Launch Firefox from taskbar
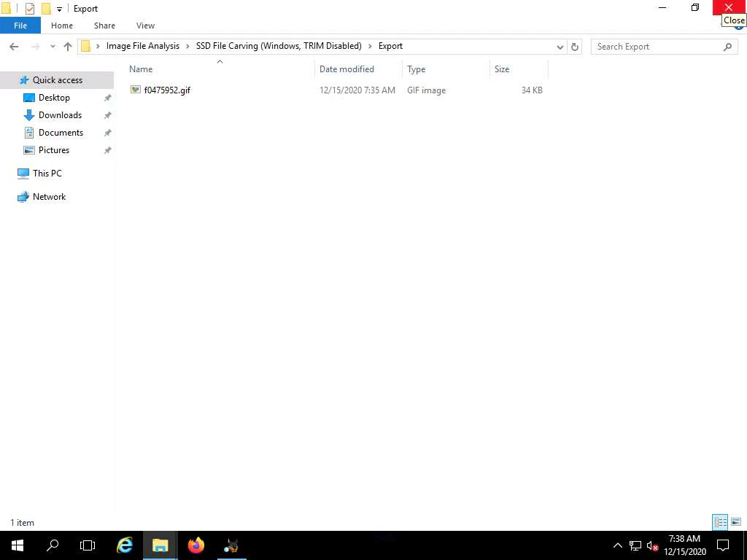Viewport: 747px width, 560px height. click(196, 545)
